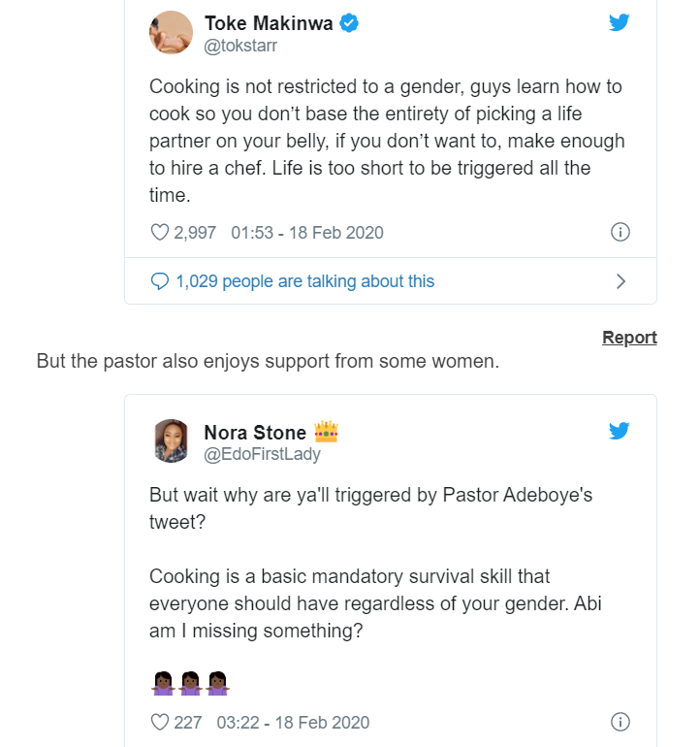Click the Report link
Viewport: 700px width, 747px height.
click(629, 338)
